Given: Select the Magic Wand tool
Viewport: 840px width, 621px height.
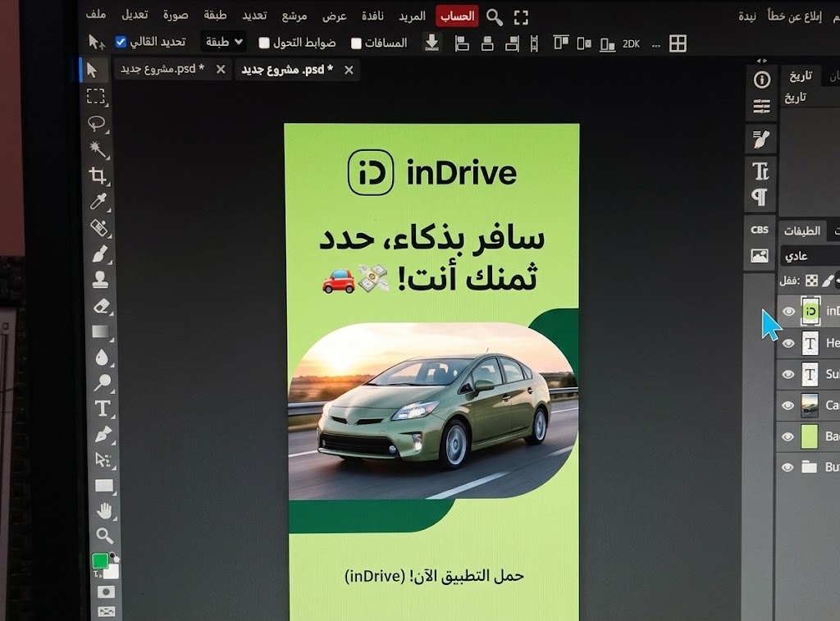Looking at the screenshot, I should pos(98,149).
